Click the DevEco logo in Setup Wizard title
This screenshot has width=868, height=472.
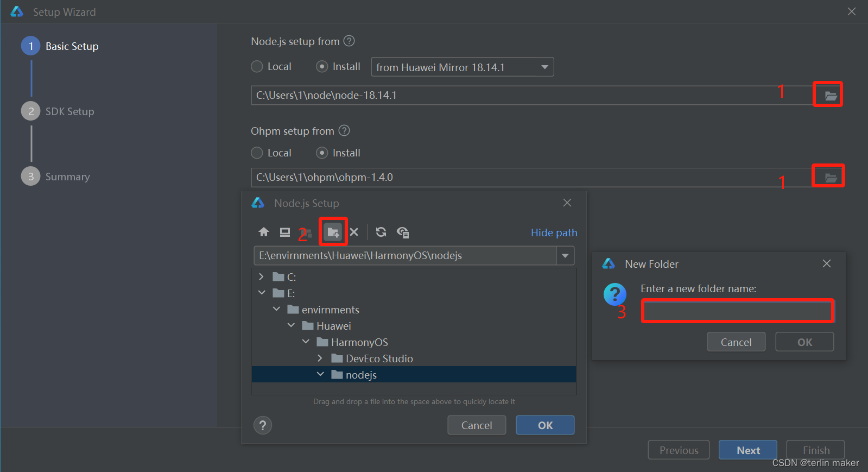pos(17,11)
